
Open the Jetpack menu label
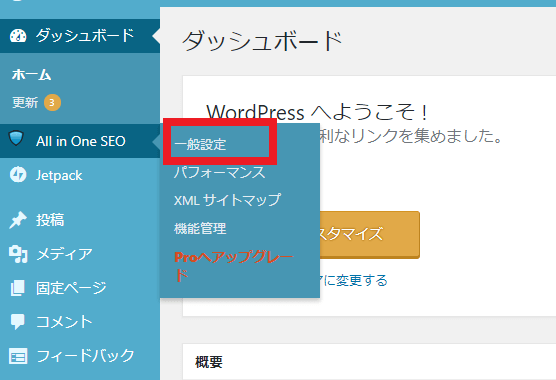click(x=59, y=175)
